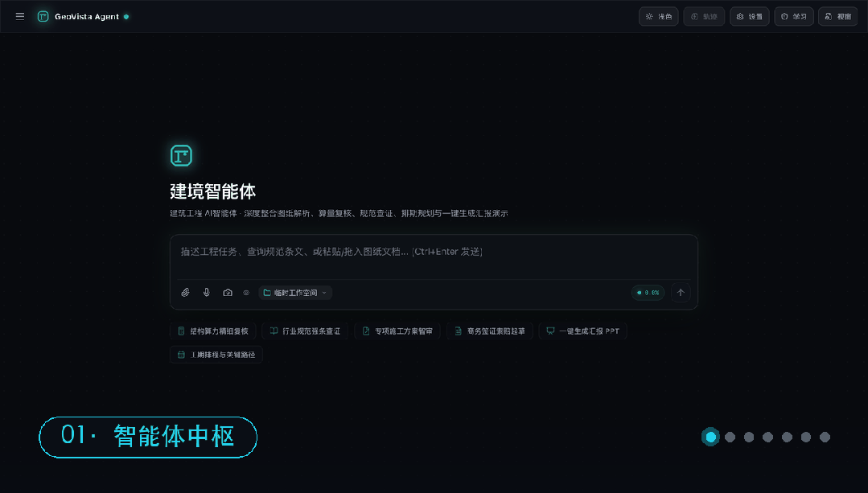The image size is (868, 493).
Task: Click the highlighted first pagination dot
Action: point(711,438)
